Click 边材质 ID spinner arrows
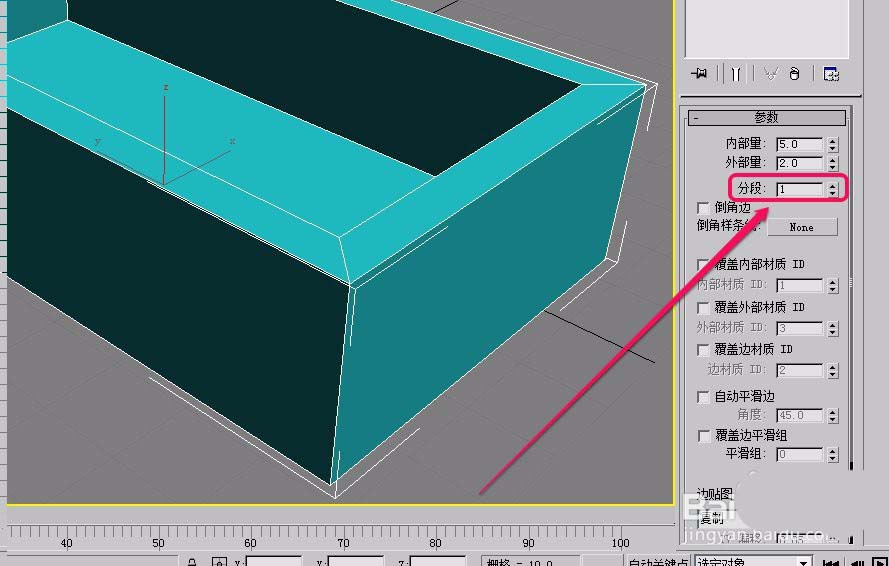This screenshot has height=566, width=889. pyautogui.click(x=832, y=370)
